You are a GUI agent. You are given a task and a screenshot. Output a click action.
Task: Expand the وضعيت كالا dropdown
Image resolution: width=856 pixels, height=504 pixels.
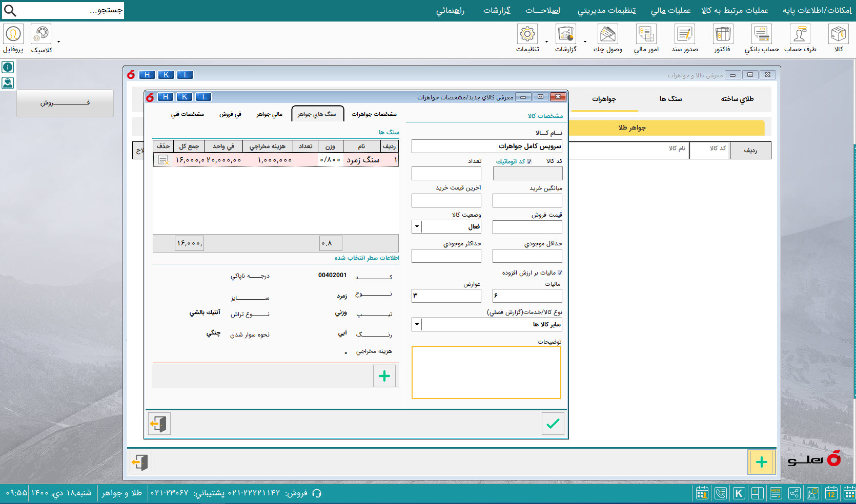[417, 226]
